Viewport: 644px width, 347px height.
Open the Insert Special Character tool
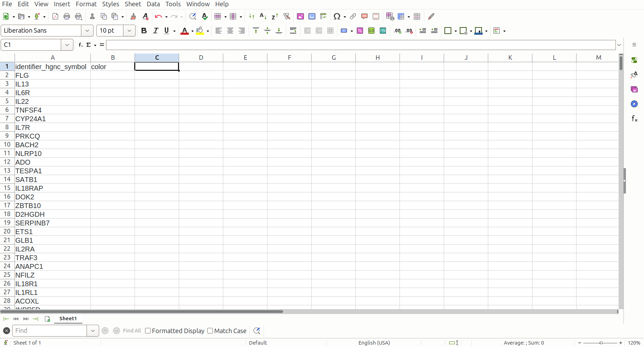(x=337, y=16)
